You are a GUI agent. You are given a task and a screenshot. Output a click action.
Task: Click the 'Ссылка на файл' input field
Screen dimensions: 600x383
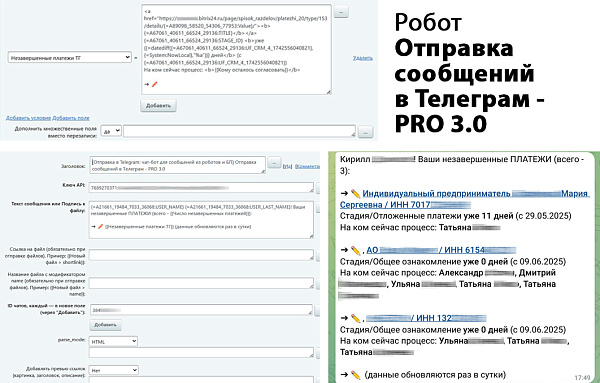pyautogui.click(x=201, y=255)
